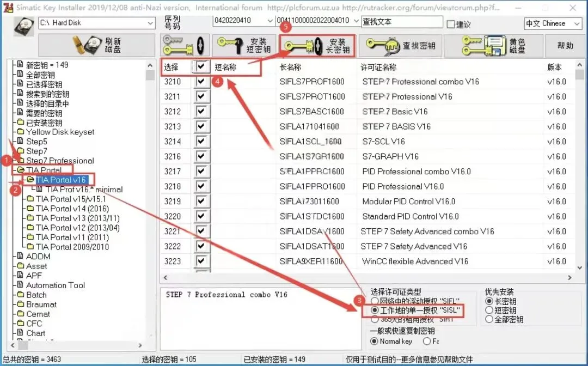Toggle the select-all checkbox in header
The image size is (588, 366).
coord(201,67)
